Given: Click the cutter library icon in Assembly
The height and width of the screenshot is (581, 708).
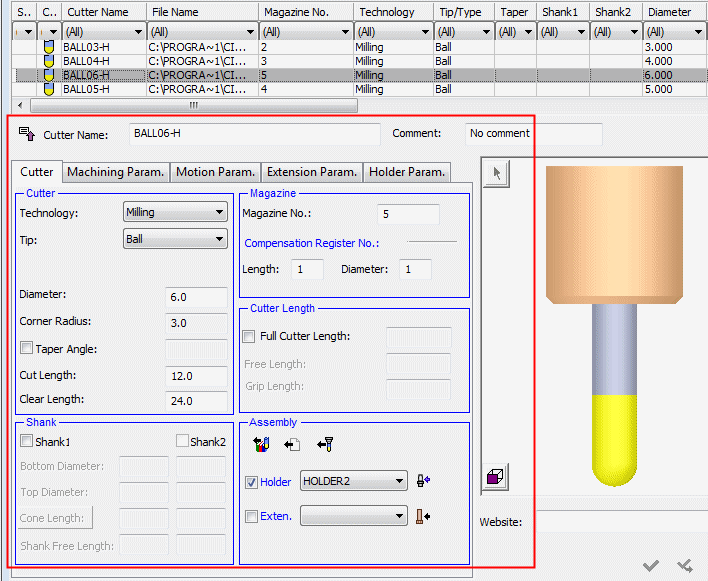Looking at the screenshot, I should pos(262,444).
